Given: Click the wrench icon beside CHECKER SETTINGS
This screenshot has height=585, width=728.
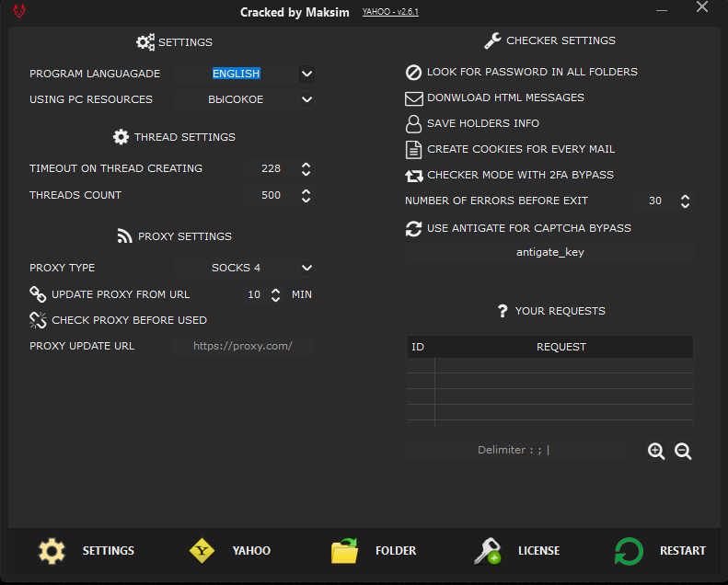Looking at the screenshot, I should pyautogui.click(x=492, y=40).
